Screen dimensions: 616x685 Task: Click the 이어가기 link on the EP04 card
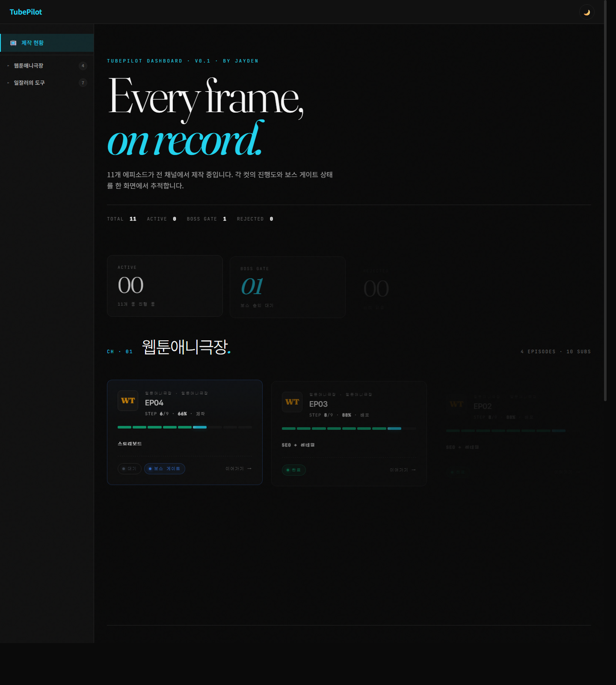click(239, 469)
